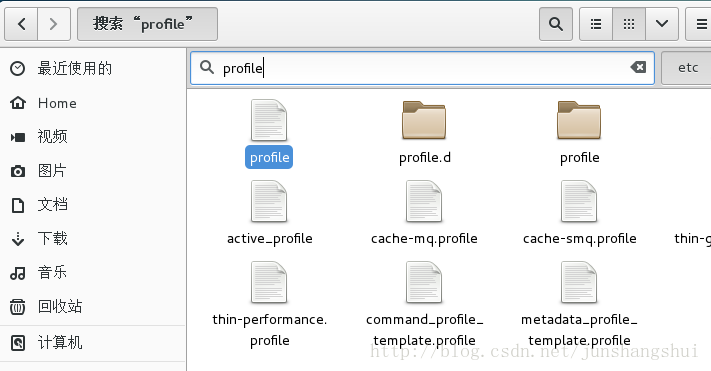The width and height of the screenshot is (711, 371).
Task: Select the unhighlighted profile folder icon
Action: [x=579, y=120]
